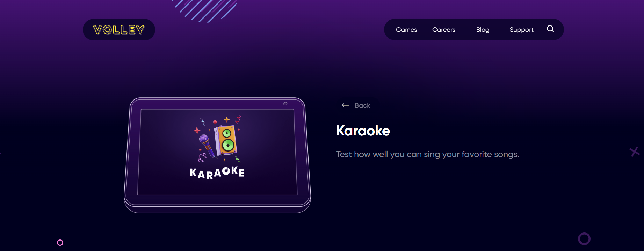Click the purple ring decoration

coord(584,239)
